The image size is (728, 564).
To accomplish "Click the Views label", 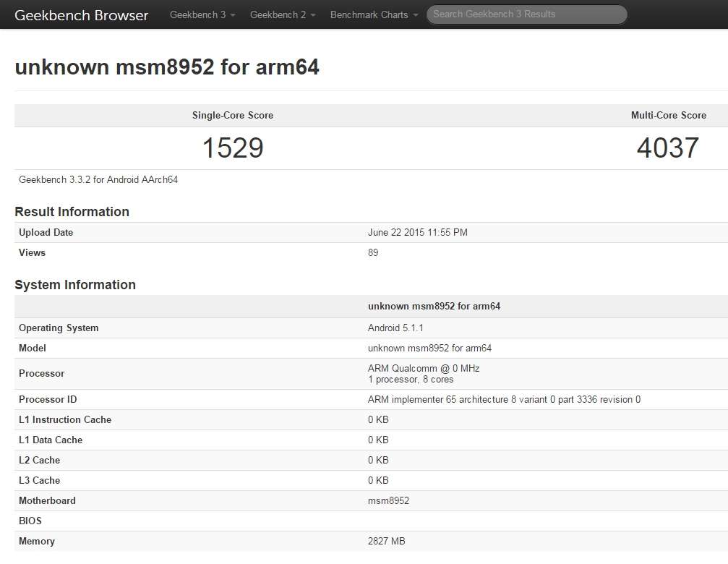I will (x=32, y=252).
